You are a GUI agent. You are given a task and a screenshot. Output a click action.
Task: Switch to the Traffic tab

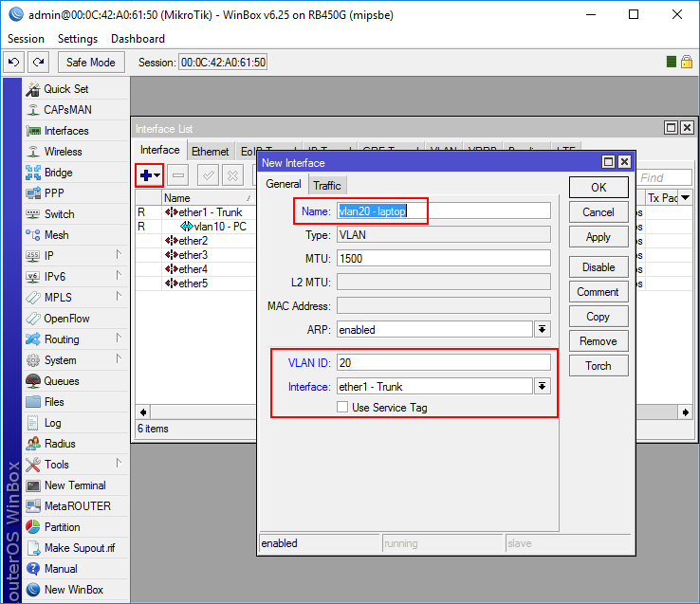click(x=327, y=185)
